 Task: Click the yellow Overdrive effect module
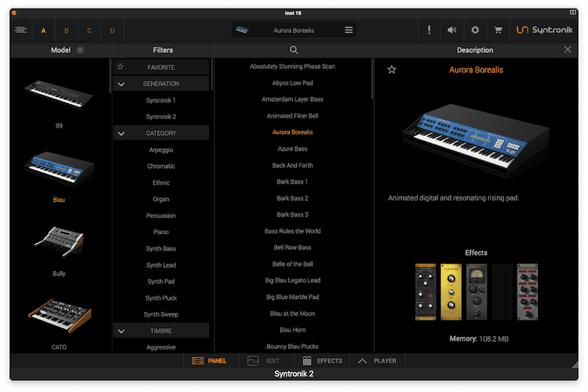[451, 292]
